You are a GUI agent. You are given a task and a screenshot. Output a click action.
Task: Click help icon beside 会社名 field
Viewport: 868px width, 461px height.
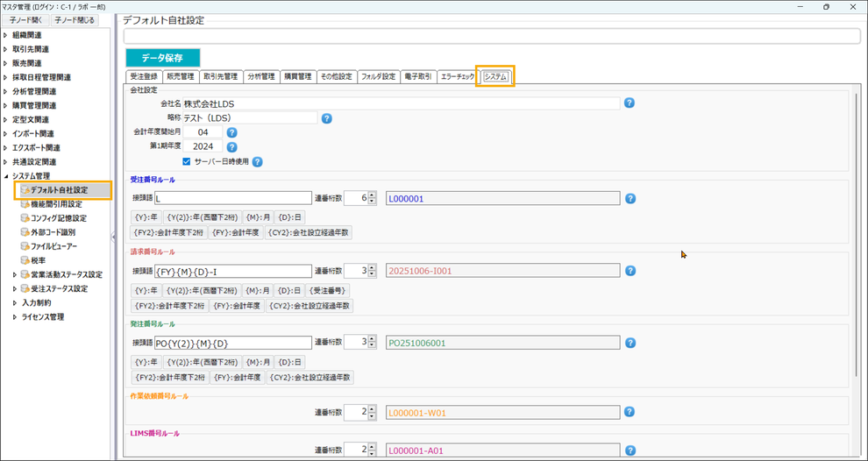[630, 103]
